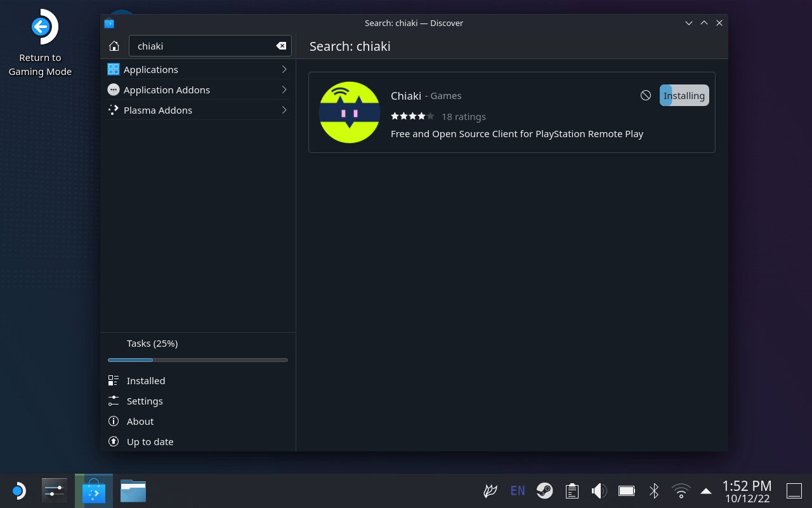Image resolution: width=812 pixels, height=508 pixels.
Task: Open the Up to date page
Action: [x=198, y=441]
